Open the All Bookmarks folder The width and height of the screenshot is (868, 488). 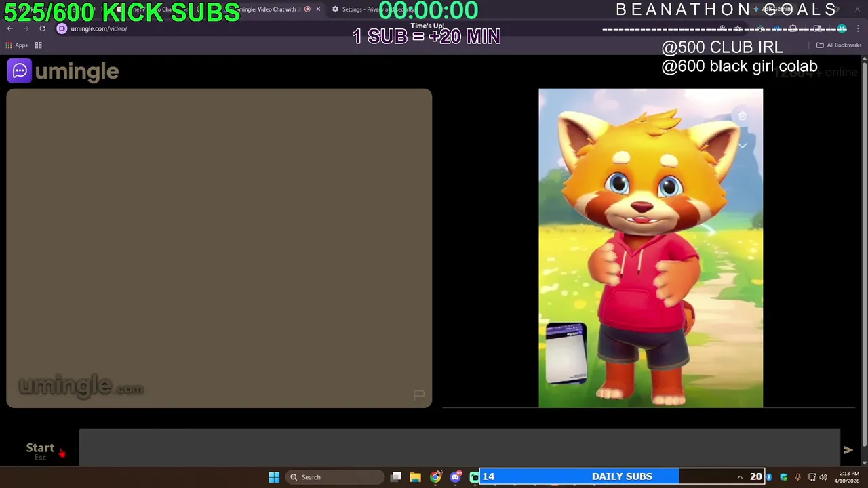839,45
